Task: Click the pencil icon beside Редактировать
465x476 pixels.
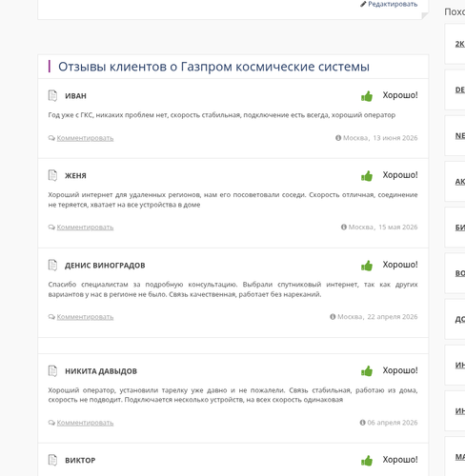Action: click(363, 4)
